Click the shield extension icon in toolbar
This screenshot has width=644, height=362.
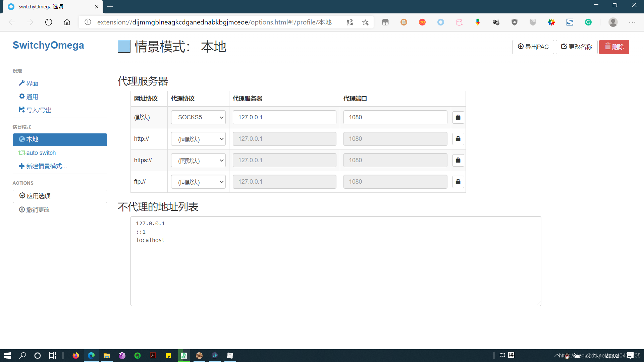[515, 22]
